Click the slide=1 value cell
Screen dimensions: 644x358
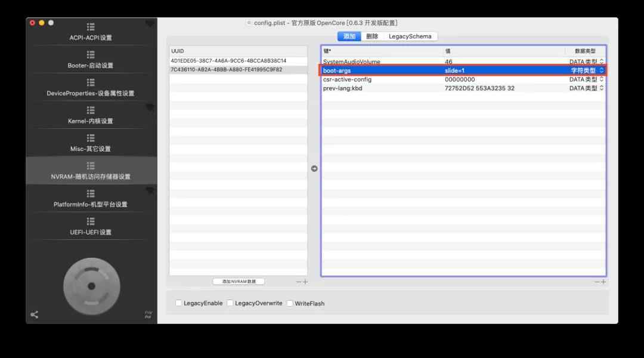click(x=454, y=70)
